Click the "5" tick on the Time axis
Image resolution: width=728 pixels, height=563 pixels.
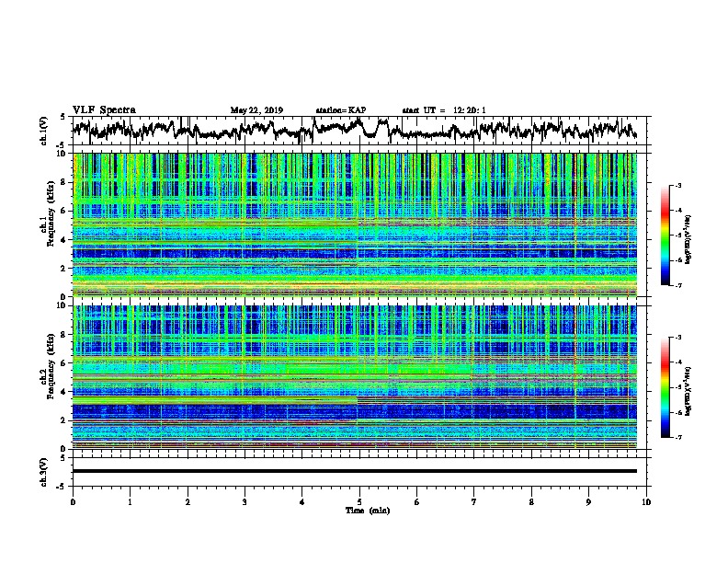359,501
